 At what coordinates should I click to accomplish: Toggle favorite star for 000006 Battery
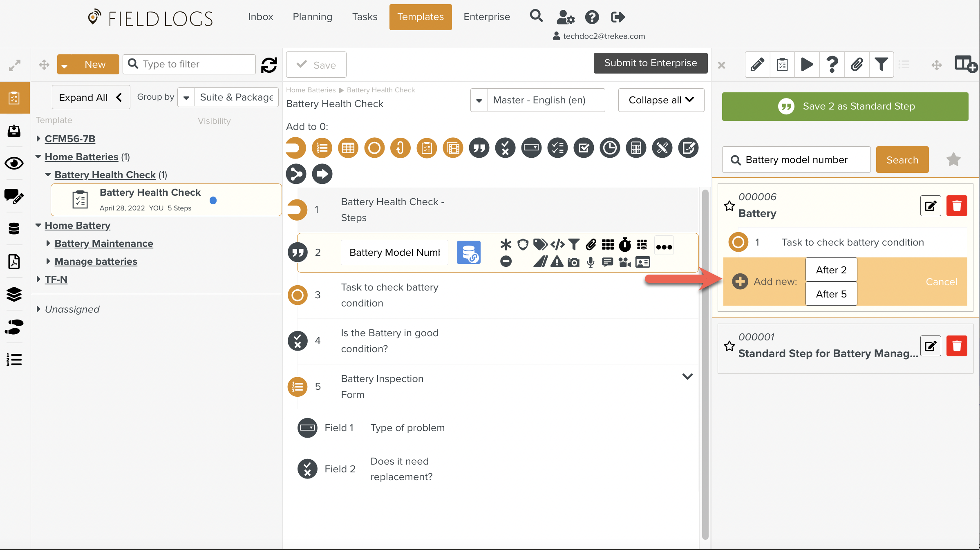729,206
